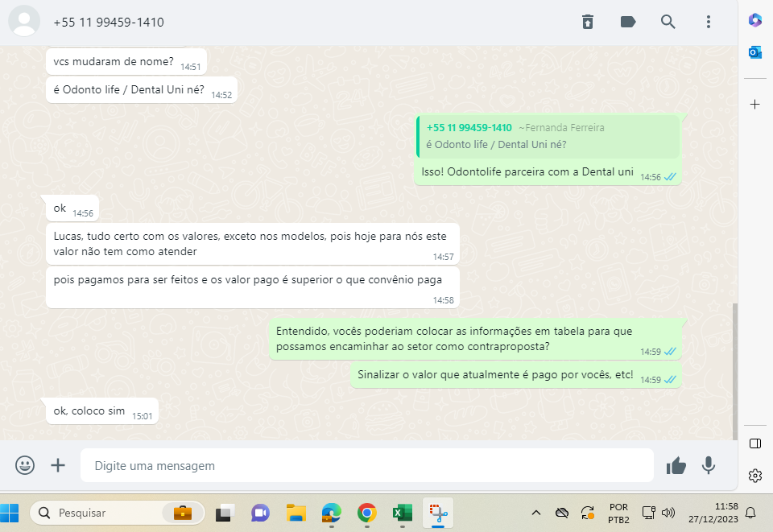Viewport: 773px width, 532px height.
Task: Start recording a voice message
Action: pos(709,465)
